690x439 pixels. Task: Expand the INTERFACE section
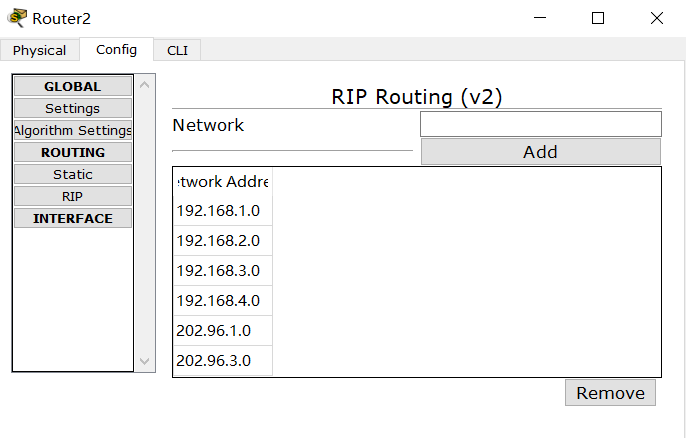click(x=73, y=218)
